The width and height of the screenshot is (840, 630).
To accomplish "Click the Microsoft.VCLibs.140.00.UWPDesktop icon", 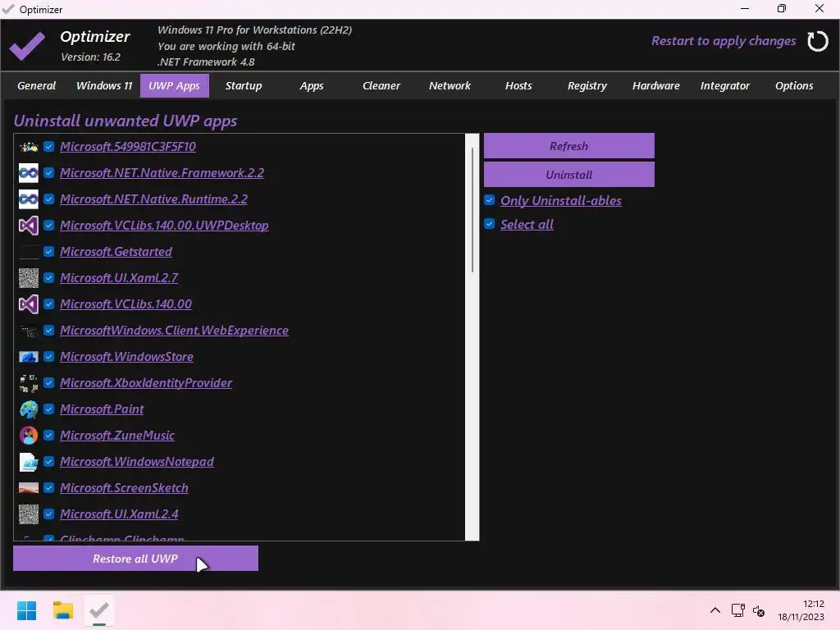I will (x=29, y=226).
